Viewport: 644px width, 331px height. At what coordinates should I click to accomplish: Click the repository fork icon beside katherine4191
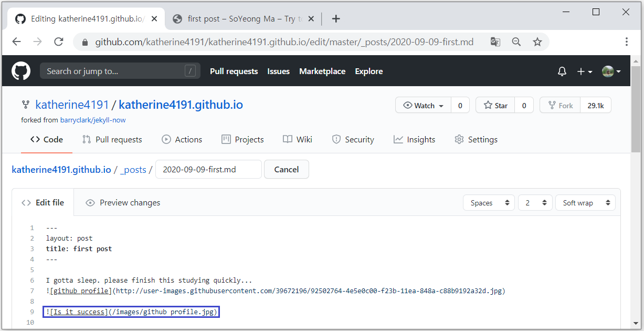click(25, 105)
